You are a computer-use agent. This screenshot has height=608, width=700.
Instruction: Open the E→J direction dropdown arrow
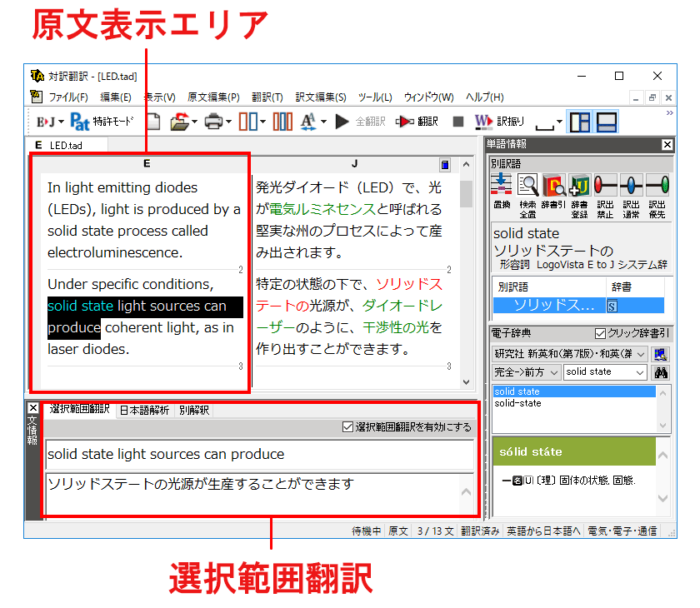[61, 122]
